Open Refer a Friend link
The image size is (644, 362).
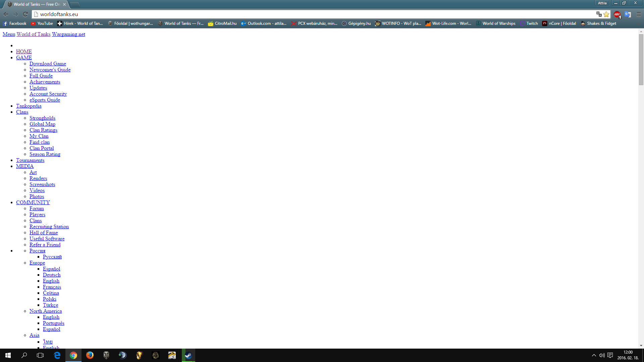tap(45, 245)
